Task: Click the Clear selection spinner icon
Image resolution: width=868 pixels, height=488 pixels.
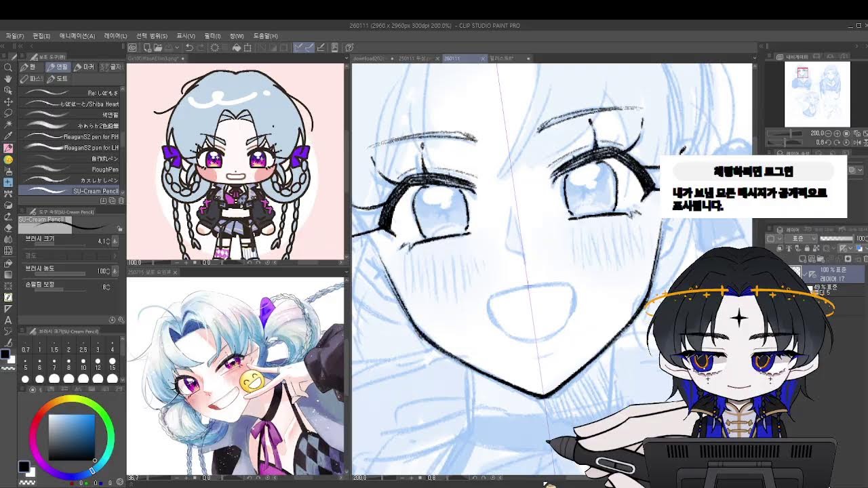Action: (x=215, y=47)
